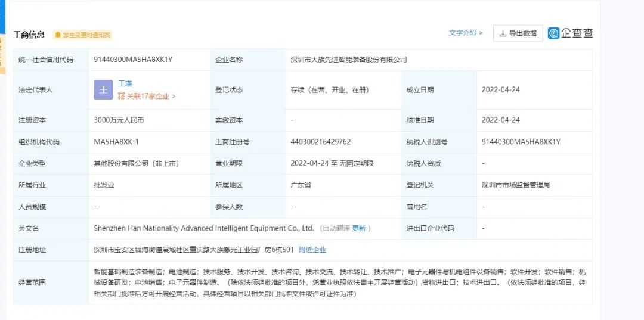
Task: Click the 存续（在营、开业、在册）status value
Action: (x=330, y=90)
